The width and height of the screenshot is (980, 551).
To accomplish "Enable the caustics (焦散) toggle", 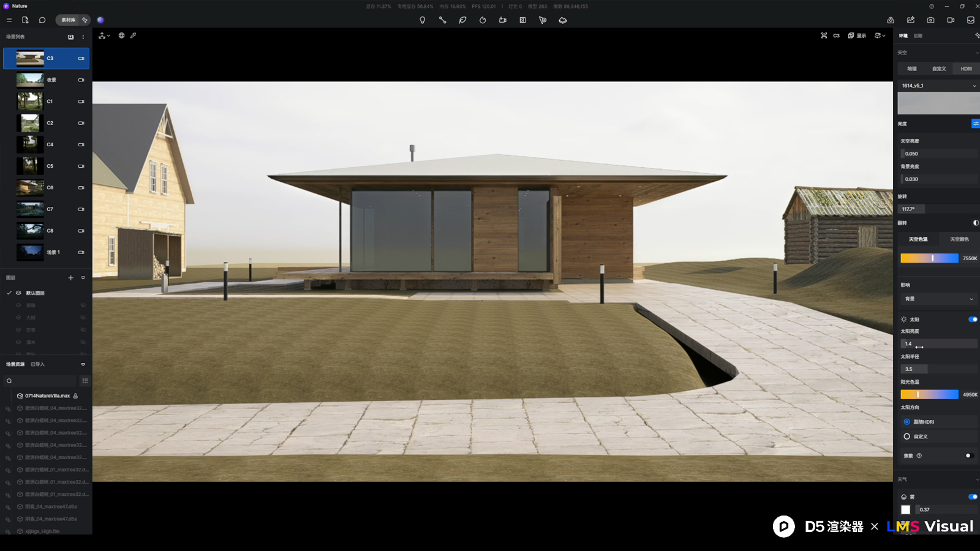I will 969,455.
